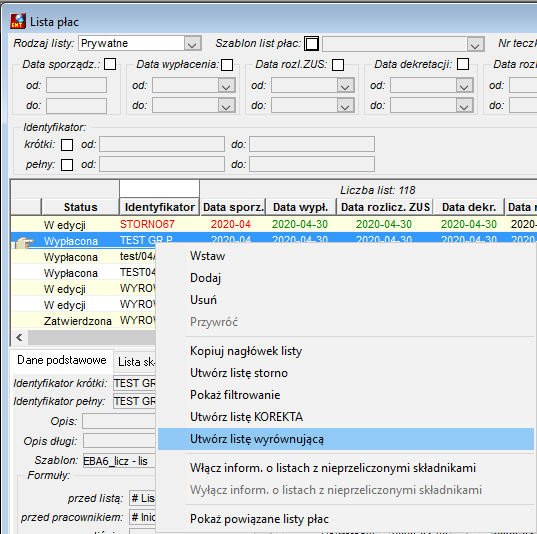This screenshot has height=534, width=537.
Task: Choose Usuń from the context menu
Action: click(346, 300)
